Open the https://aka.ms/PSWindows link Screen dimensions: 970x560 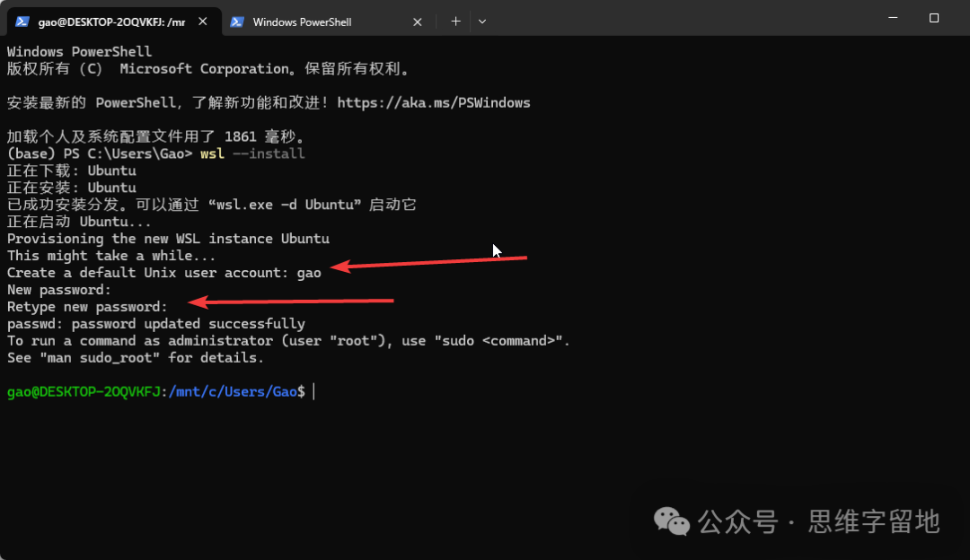click(434, 102)
